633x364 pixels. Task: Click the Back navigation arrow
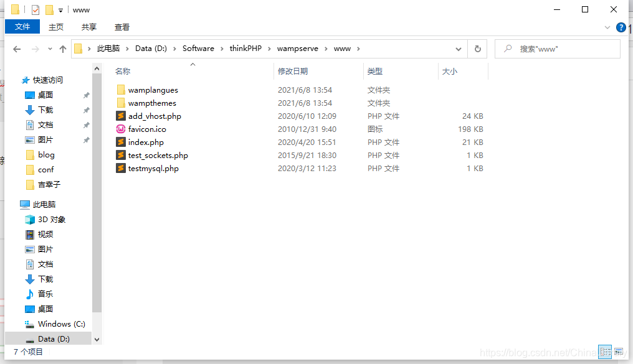(17, 49)
